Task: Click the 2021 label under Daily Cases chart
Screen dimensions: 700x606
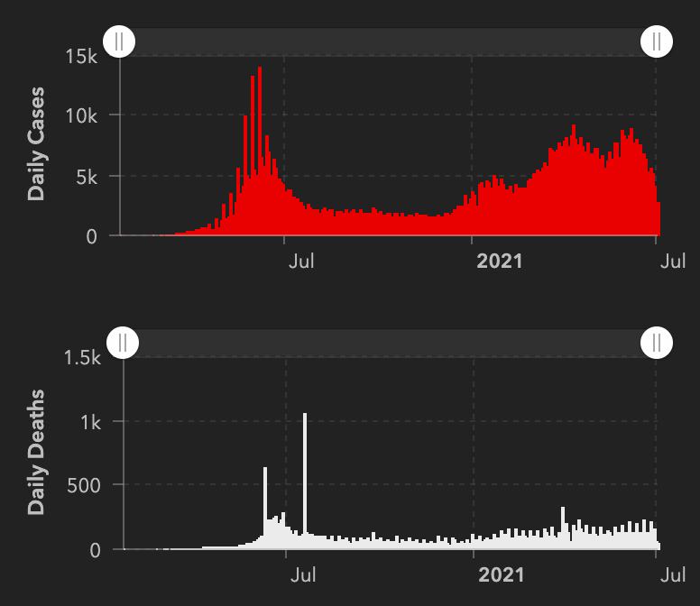Action: click(499, 262)
